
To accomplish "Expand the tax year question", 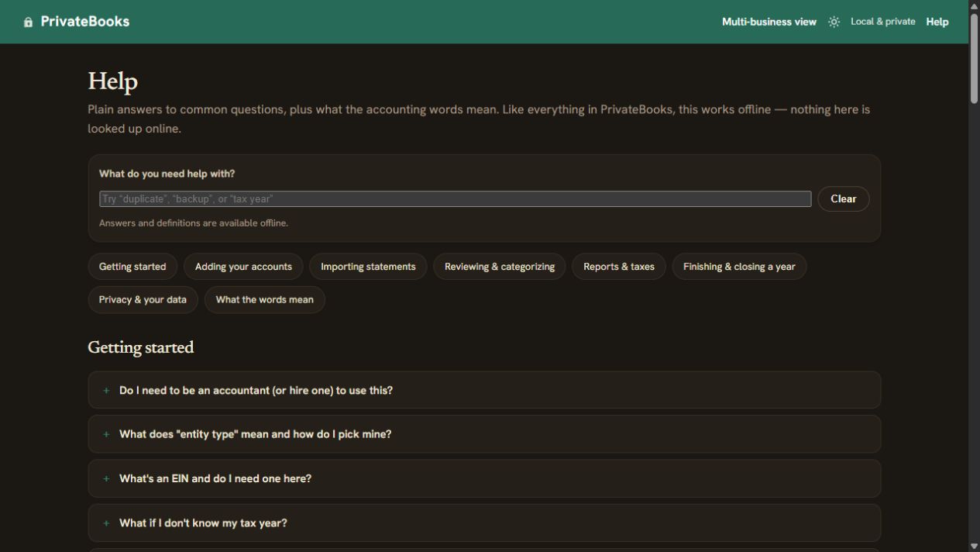I will pyautogui.click(x=484, y=523).
